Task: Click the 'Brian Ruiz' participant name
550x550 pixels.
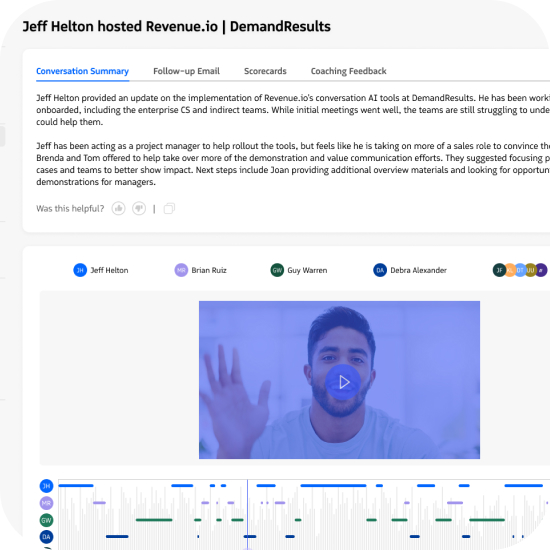Action: [209, 270]
